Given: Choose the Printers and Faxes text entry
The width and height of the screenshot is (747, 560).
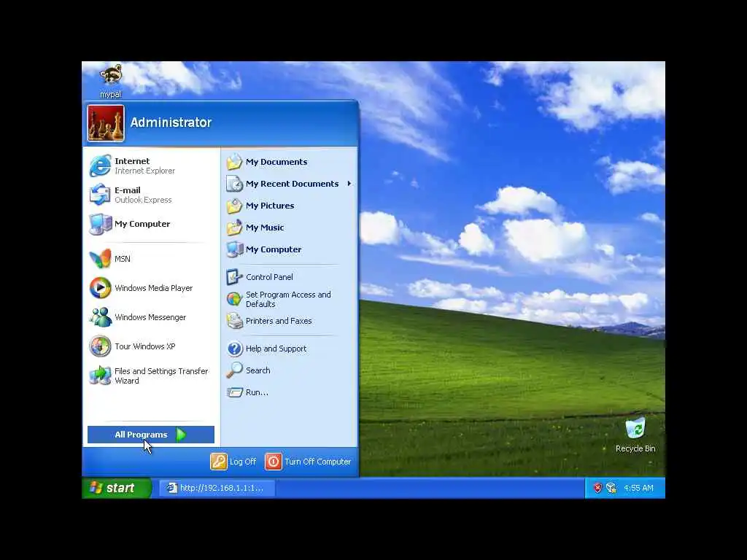Looking at the screenshot, I should tap(279, 321).
